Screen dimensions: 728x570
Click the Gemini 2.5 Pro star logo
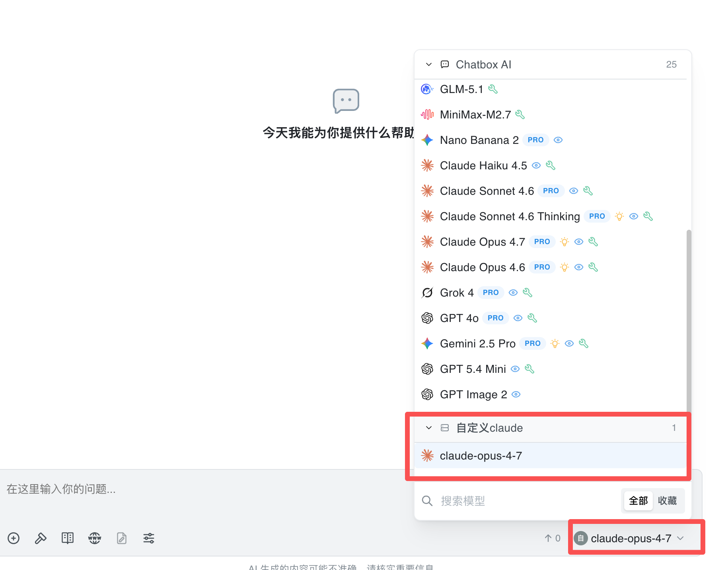(427, 343)
